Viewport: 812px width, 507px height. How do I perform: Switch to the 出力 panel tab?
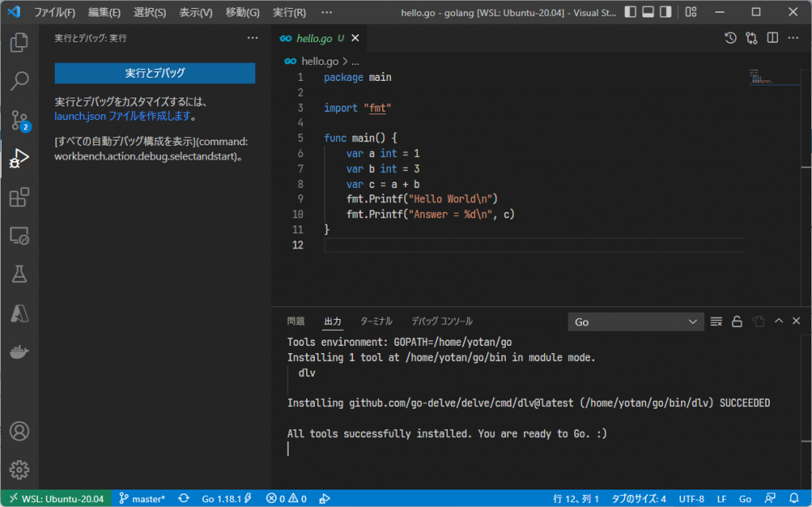pyautogui.click(x=332, y=321)
